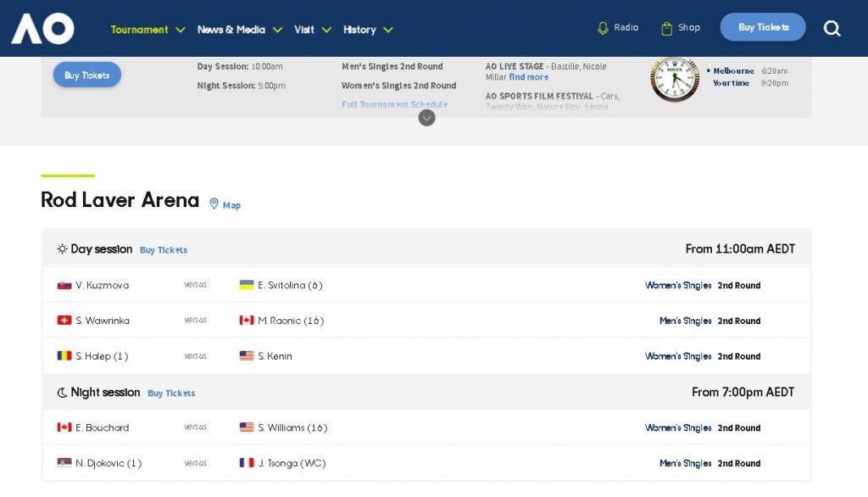The image size is (868, 497).
Task: Click Serbia flag next to N. Djokovic
Action: pyautogui.click(x=64, y=462)
